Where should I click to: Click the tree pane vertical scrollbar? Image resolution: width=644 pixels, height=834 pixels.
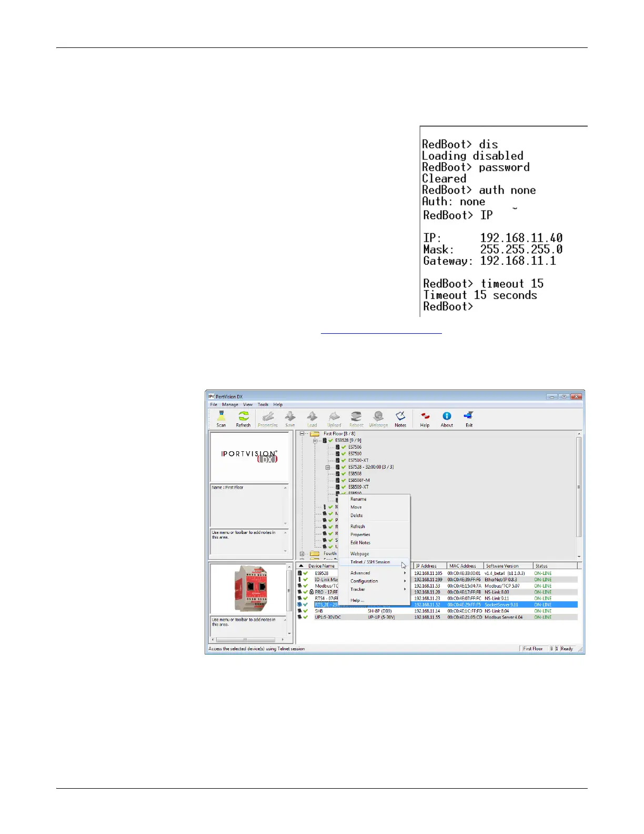pyautogui.click(x=579, y=495)
